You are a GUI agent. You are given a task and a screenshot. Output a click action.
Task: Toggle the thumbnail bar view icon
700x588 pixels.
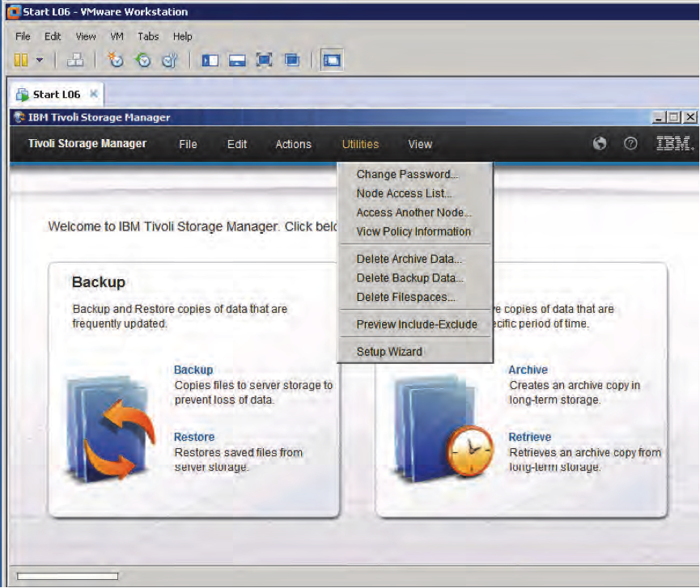(237, 60)
